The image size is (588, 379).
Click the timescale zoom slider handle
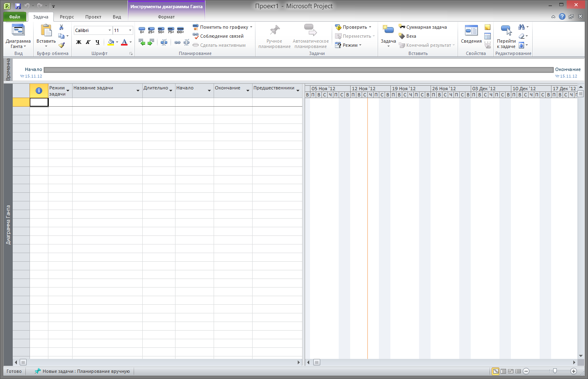pyautogui.click(x=555, y=371)
